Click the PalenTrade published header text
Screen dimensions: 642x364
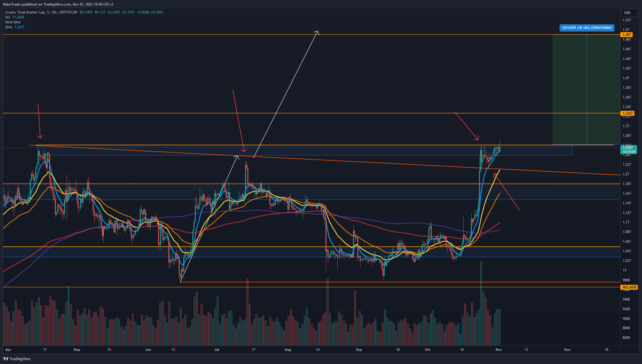click(x=58, y=4)
